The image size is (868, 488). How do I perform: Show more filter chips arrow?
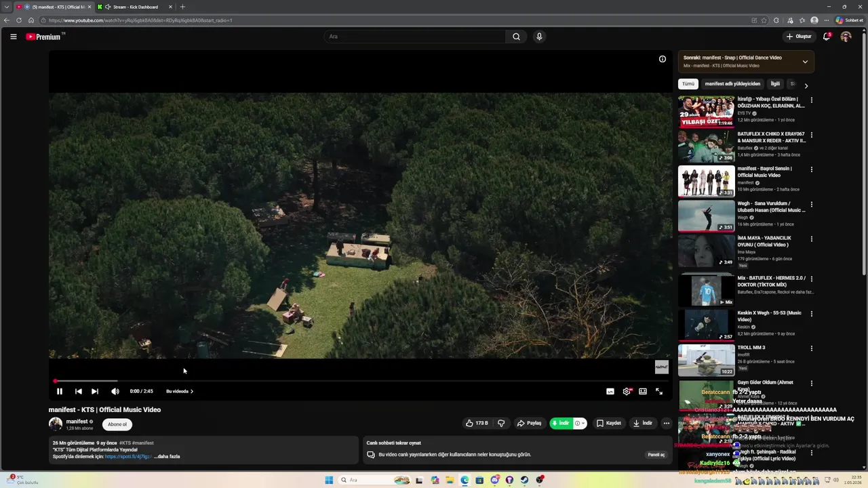806,85
